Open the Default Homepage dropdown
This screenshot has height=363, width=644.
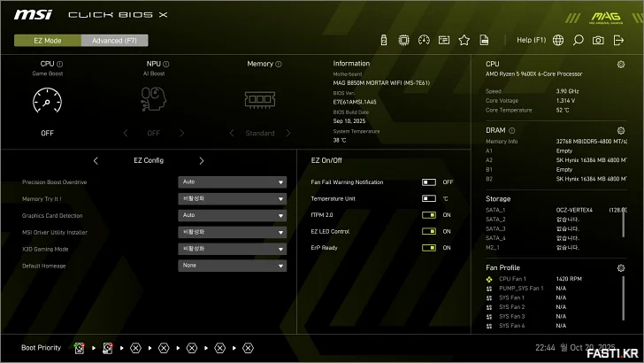(x=233, y=266)
